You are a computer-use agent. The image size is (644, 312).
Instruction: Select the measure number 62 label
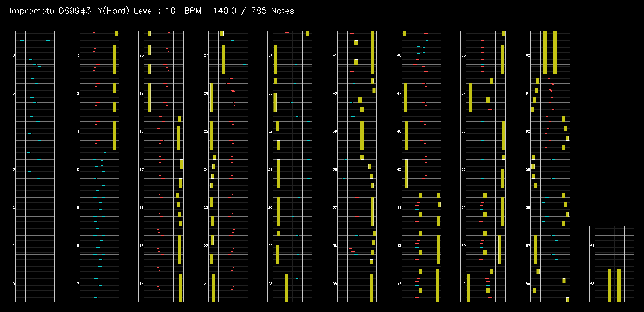[x=528, y=55]
